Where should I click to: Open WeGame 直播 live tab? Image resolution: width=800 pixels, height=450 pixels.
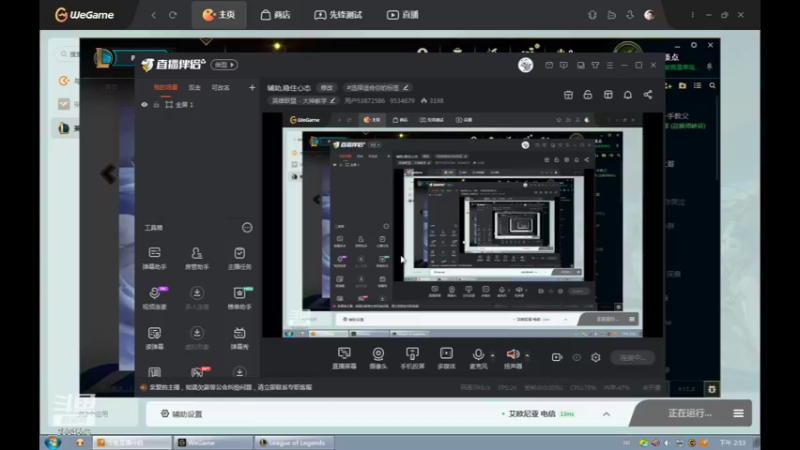(x=403, y=15)
